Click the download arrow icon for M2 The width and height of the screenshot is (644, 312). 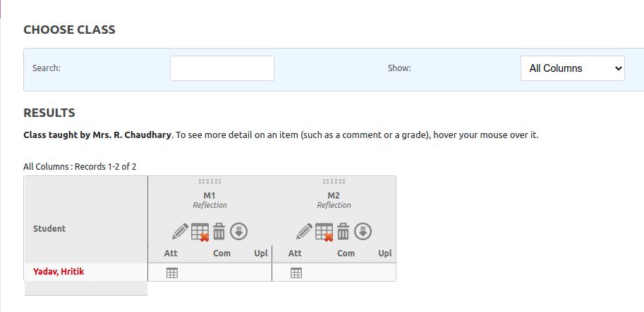[363, 231]
